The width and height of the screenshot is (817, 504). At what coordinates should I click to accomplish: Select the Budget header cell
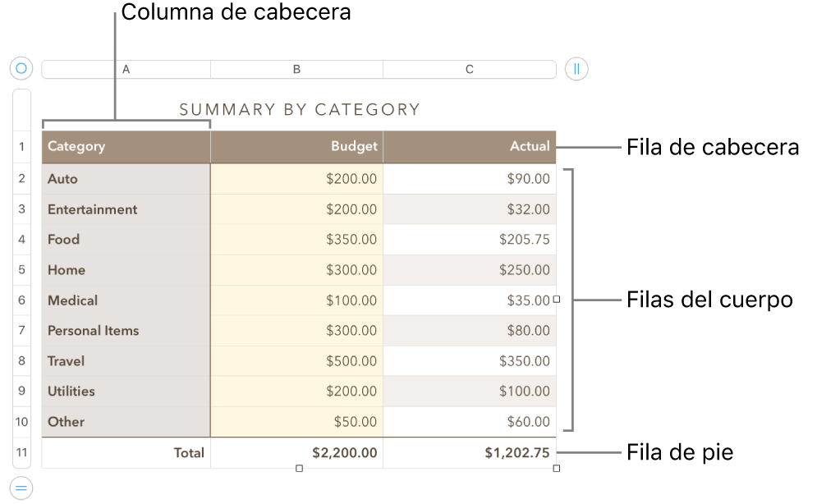coord(296,146)
